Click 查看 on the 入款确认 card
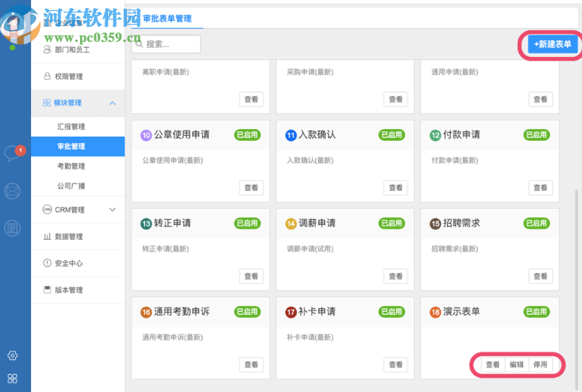The image size is (582, 392). 396,187
